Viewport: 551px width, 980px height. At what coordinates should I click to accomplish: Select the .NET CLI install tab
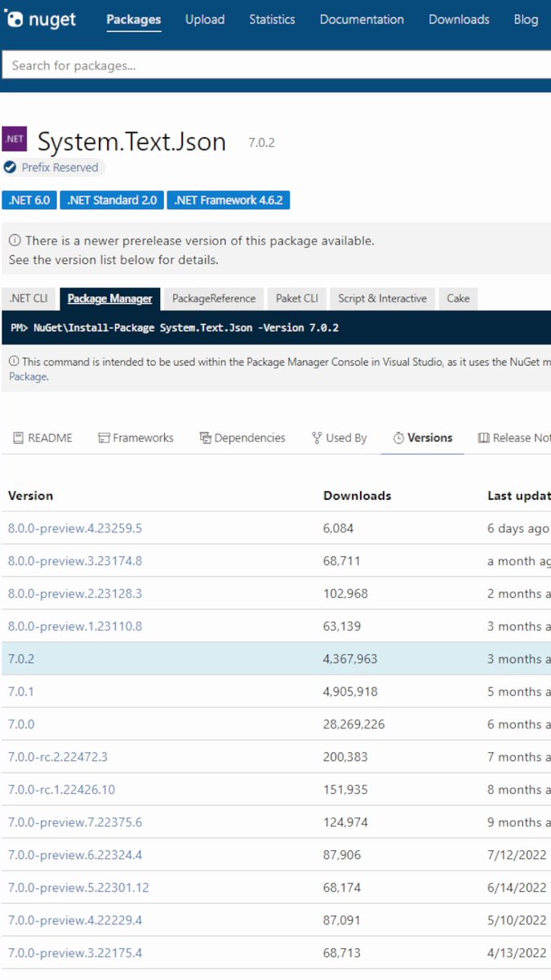[29, 299]
